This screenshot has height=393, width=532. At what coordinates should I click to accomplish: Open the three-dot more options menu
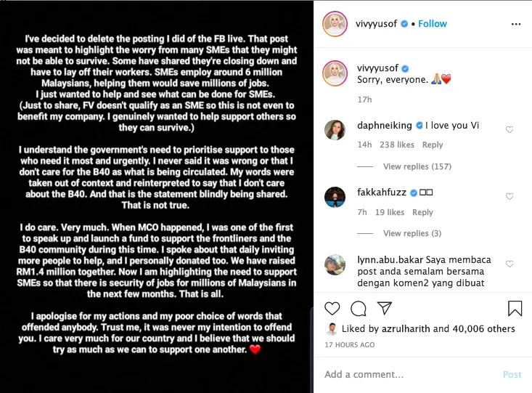point(515,24)
